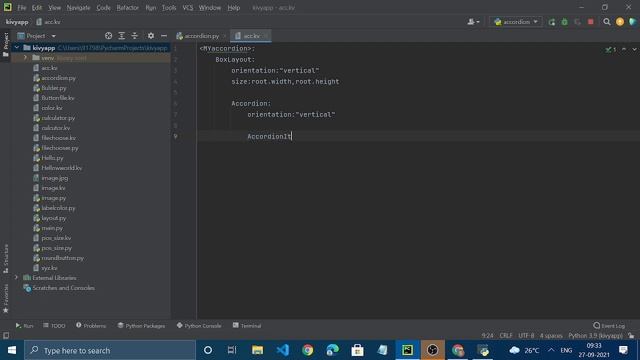This screenshot has width=640, height=360.
Task: Click the kivyapp breadcrumb in navigation bar
Action: 17,22
